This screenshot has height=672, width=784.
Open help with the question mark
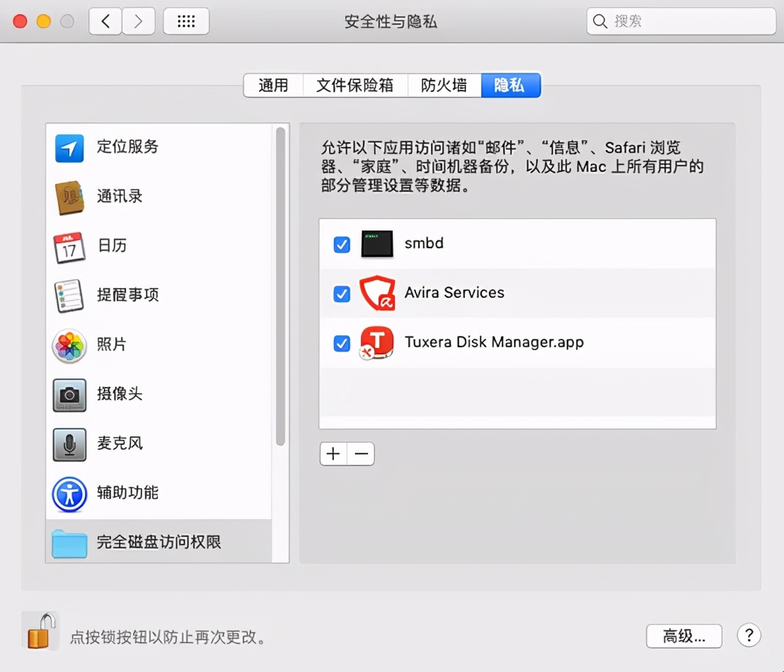749,635
